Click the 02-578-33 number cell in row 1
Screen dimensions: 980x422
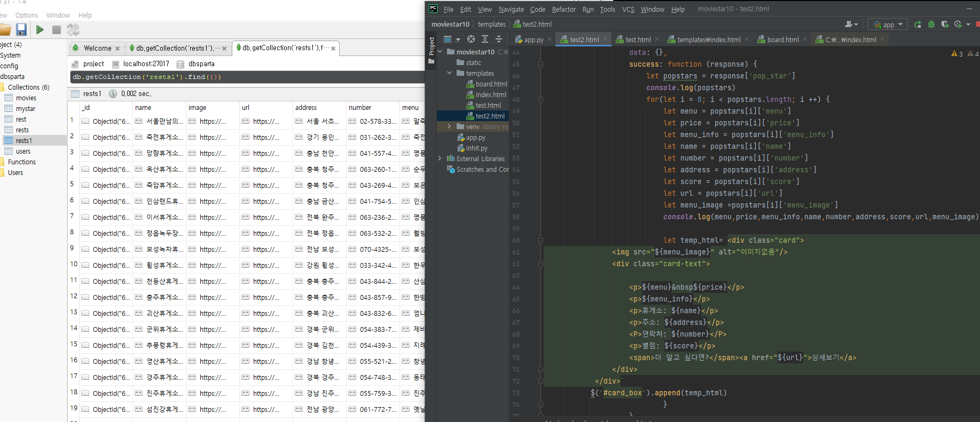coord(373,121)
